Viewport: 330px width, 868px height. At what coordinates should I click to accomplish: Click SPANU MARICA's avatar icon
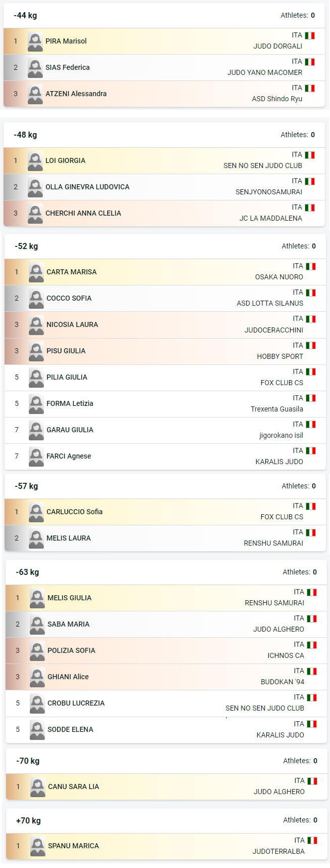pyautogui.click(x=38, y=846)
